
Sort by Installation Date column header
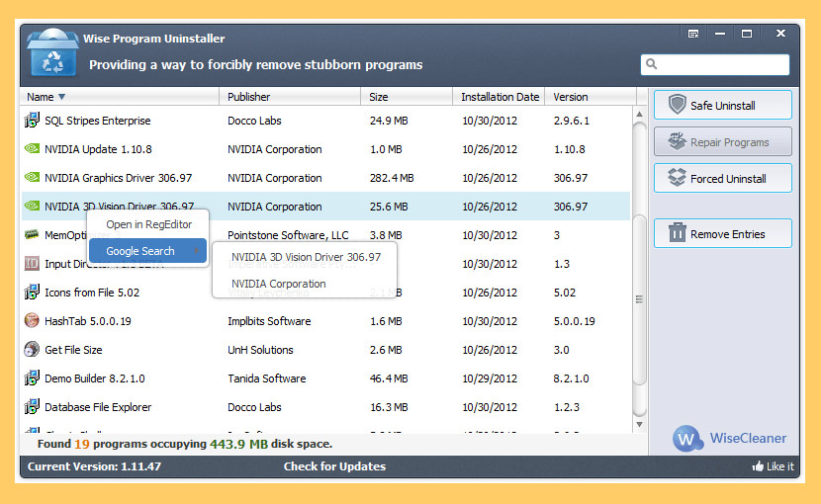click(x=499, y=97)
